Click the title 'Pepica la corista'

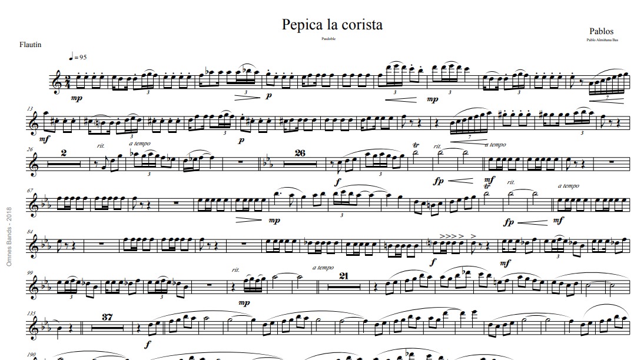(332, 25)
